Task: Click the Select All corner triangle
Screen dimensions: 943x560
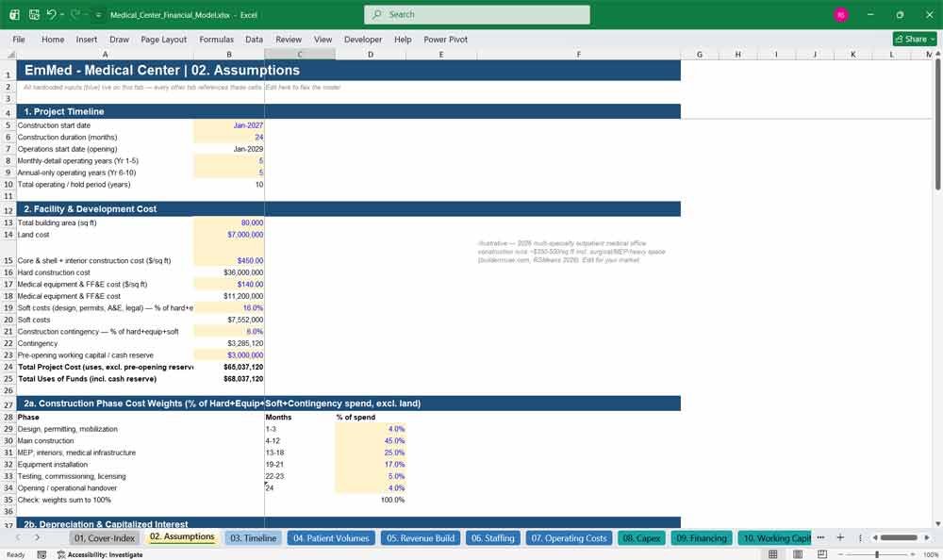Action: tap(10, 54)
